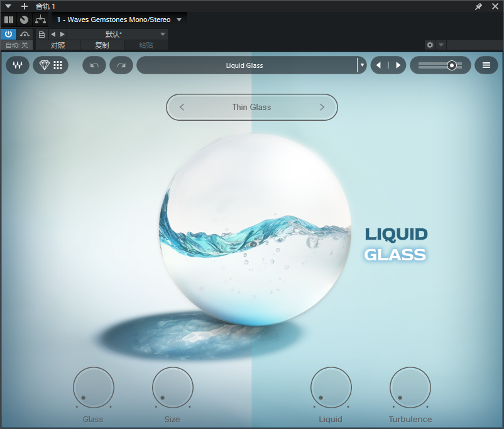The width and height of the screenshot is (504, 429).
Task: Load the previous preset with left triangle
Action: (379, 65)
